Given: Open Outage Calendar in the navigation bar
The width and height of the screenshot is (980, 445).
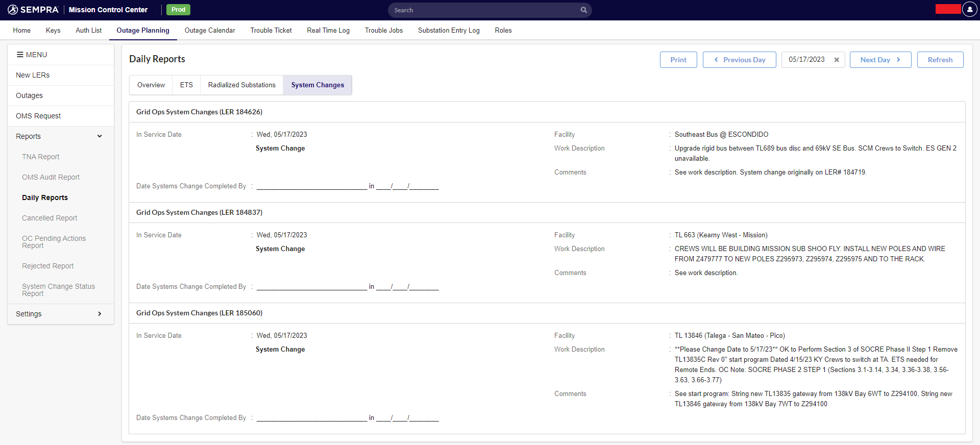Looking at the screenshot, I should 210,31.
